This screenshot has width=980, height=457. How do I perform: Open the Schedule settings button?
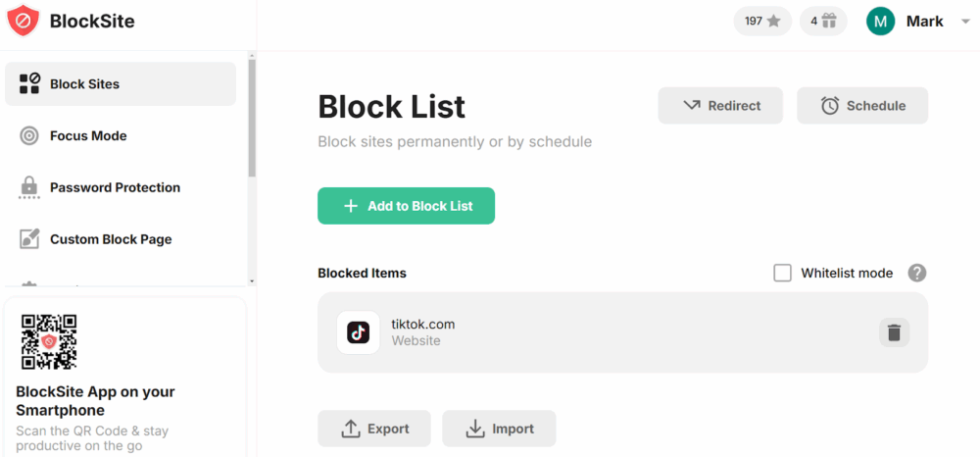click(861, 106)
